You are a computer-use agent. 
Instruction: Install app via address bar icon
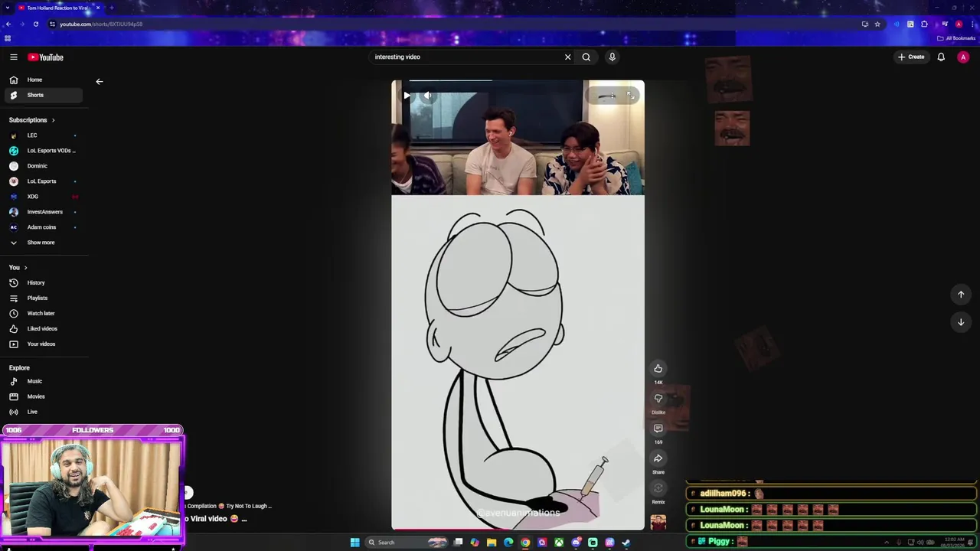(865, 24)
